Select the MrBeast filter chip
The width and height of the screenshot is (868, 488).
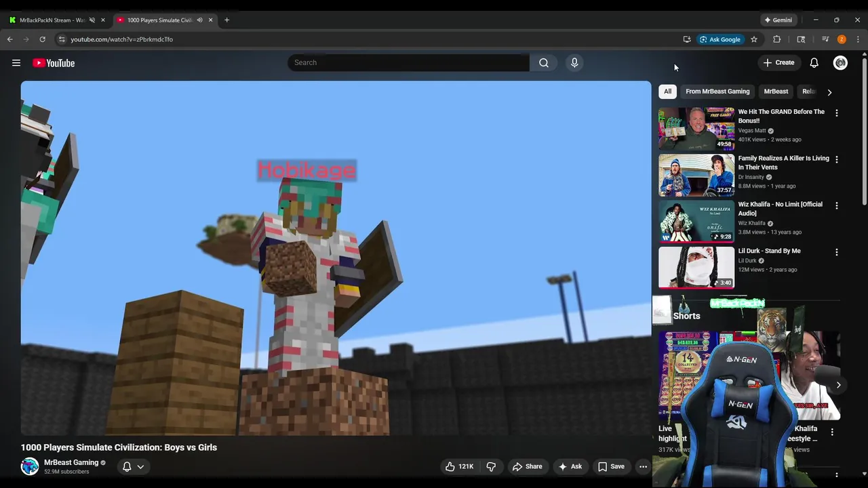tap(776, 91)
